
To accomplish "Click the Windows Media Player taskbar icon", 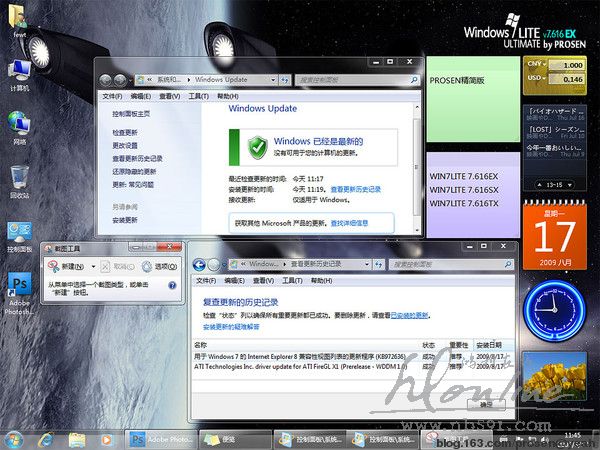I will (x=105, y=439).
